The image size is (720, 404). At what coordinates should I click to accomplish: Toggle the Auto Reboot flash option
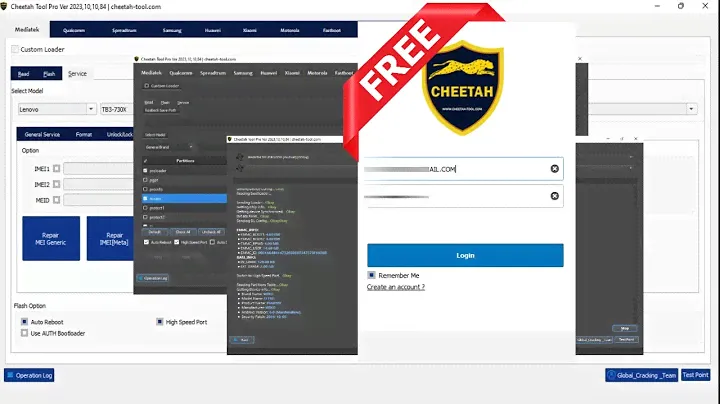click(x=25, y=322)
